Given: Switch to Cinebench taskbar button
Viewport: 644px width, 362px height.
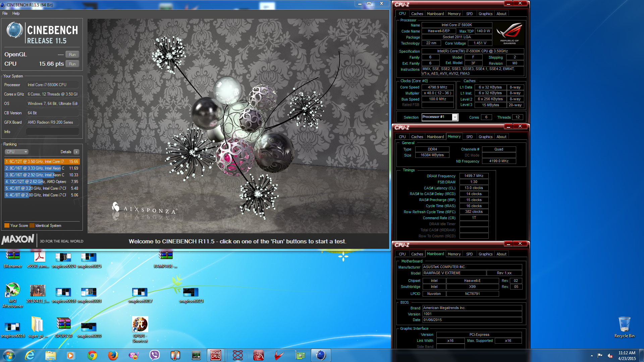Looking at the screenshot, I should [x=321, y=355].
